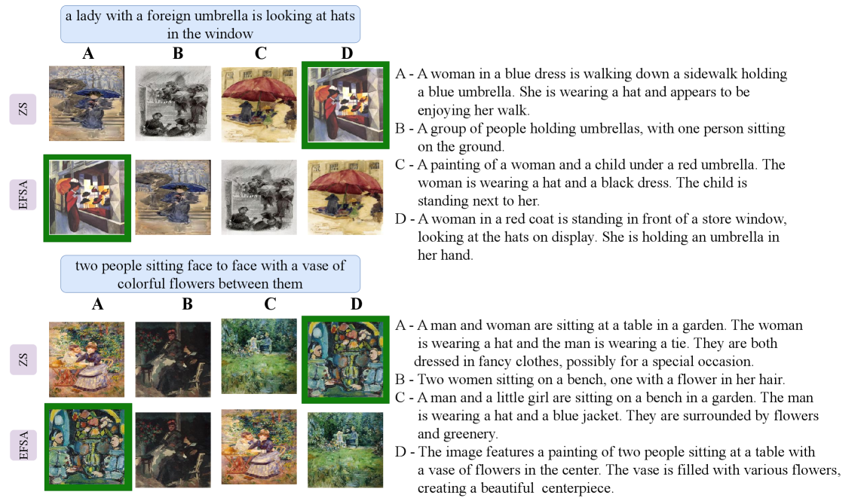Screen dimensions: 861x504
Task: Open the garden table painting in bottom ZS row
Action: tap(87, 359)
